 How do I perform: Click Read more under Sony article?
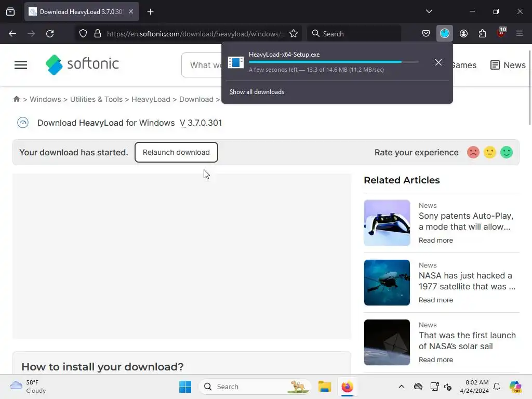click(x=436, y=240)
